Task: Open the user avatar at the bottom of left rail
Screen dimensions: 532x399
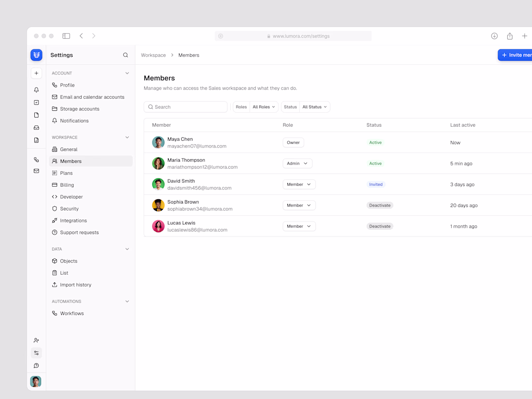Action: (36, 382)
